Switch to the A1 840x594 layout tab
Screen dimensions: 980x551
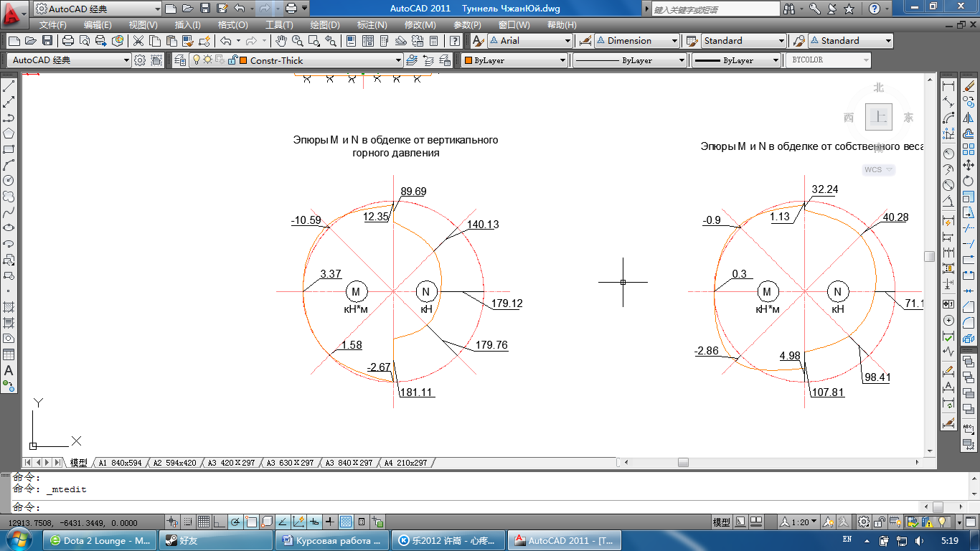tap(120, 463)
